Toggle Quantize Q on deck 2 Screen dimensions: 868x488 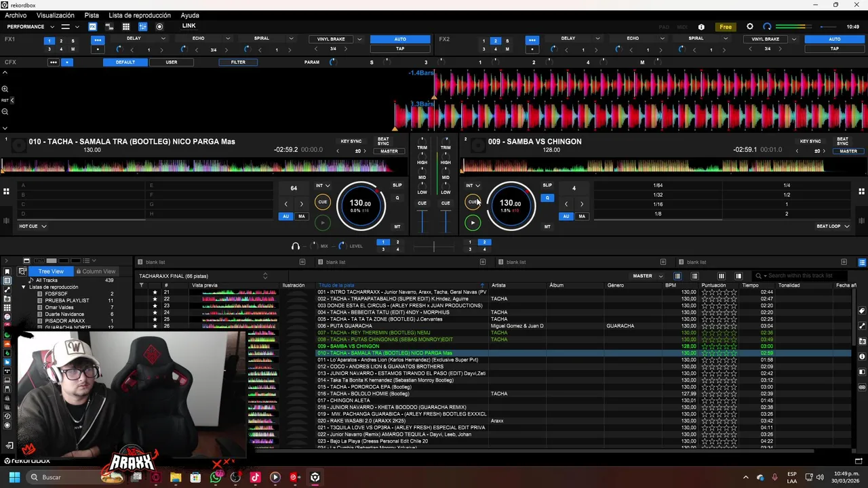[x=547, y=198]
